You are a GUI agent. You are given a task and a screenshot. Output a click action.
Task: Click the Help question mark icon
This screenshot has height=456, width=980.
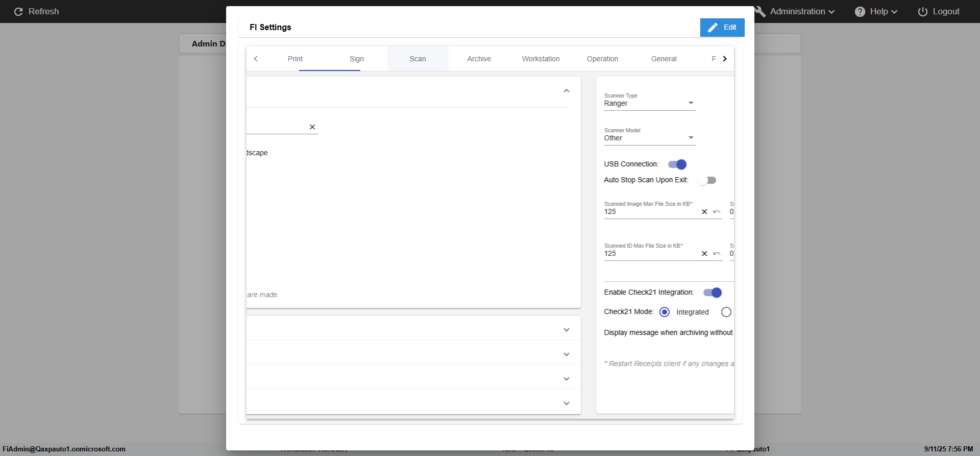[860, 12]
